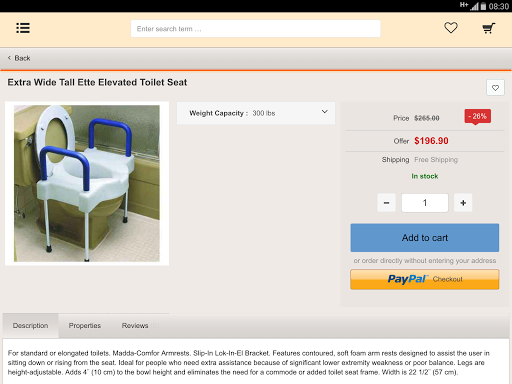512x384 pixels.
Task: Open the wishlist heart in header
Action: click(451, 28)
